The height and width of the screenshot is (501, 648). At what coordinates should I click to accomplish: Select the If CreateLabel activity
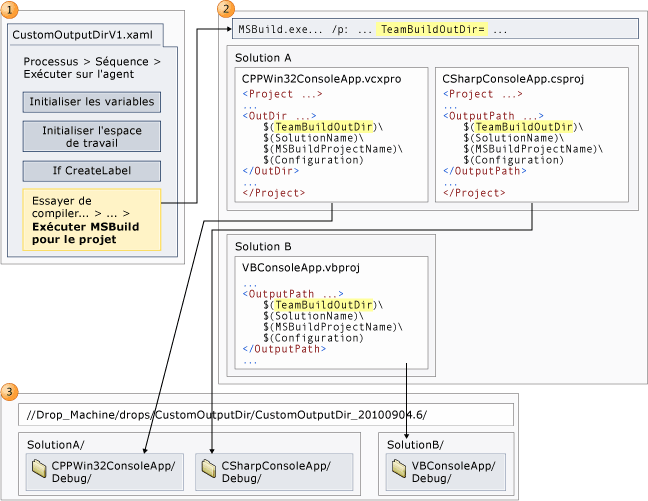point(92,171)
